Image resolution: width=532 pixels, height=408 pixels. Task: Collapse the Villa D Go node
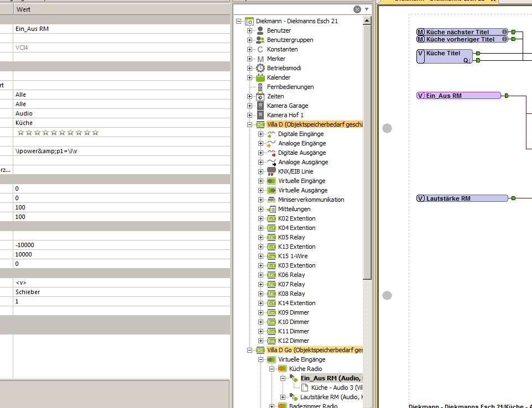coord(250,350)
